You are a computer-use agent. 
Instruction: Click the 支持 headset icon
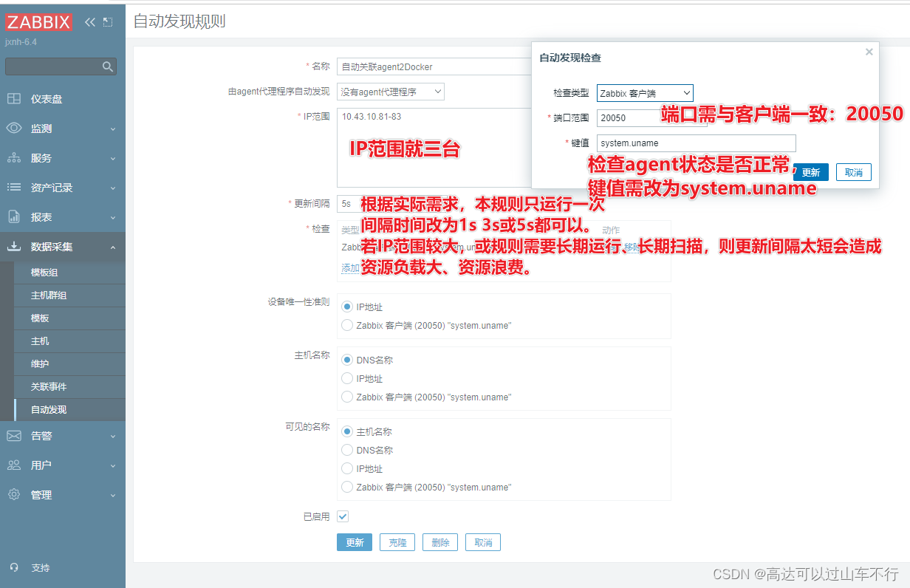click(14, 568)
